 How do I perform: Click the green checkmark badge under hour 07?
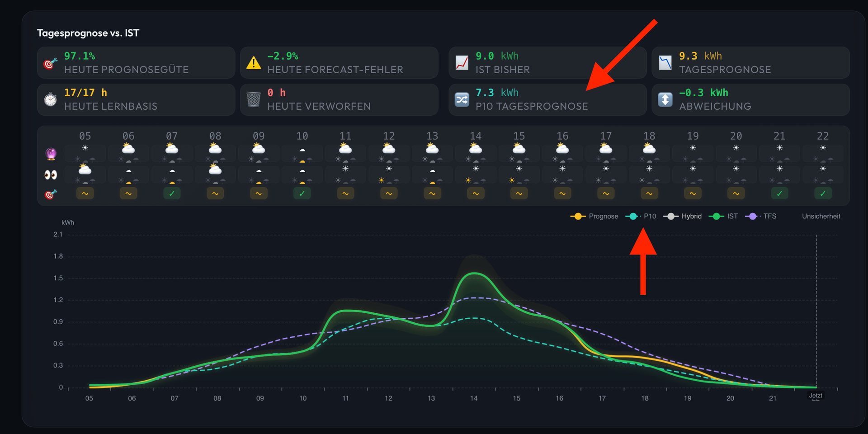(x=172, y=193)
